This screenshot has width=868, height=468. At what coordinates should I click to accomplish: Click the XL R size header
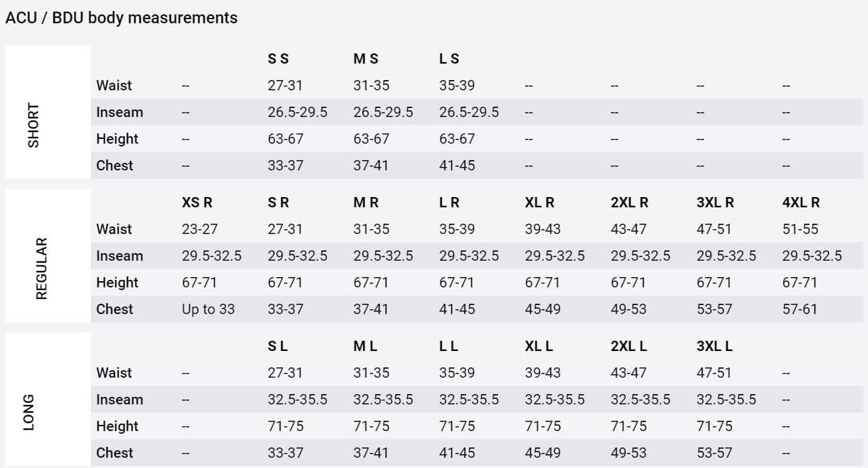[540, 203]
